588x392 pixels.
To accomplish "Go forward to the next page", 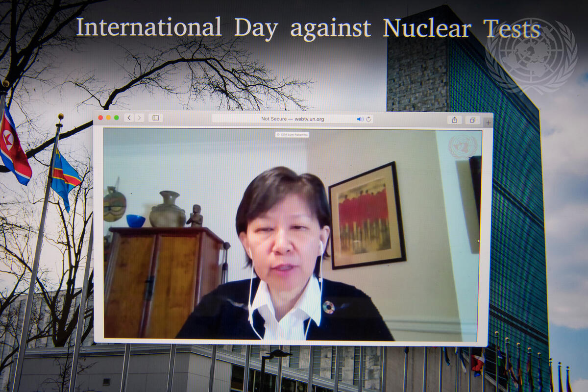I will coord(140,118).
